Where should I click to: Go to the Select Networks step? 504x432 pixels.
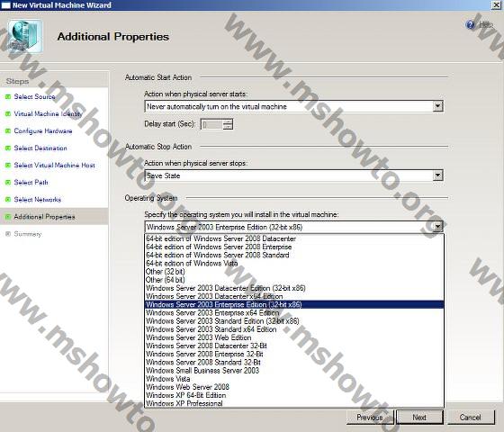(37, 199)
